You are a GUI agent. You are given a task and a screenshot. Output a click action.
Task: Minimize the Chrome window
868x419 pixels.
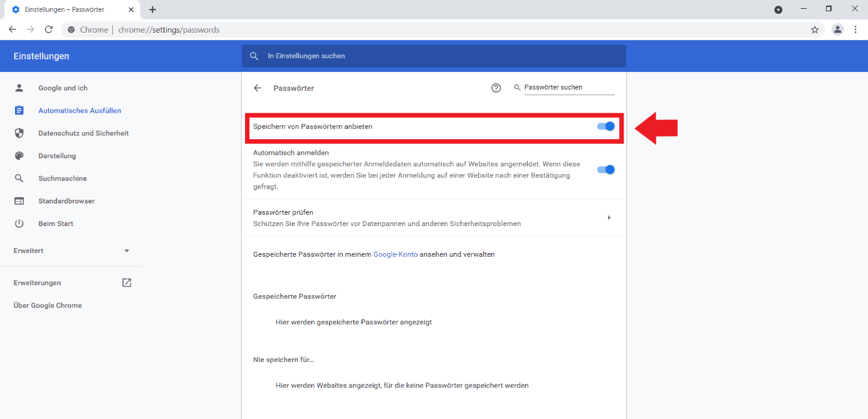pyautogui.click(x=803, y=9)
